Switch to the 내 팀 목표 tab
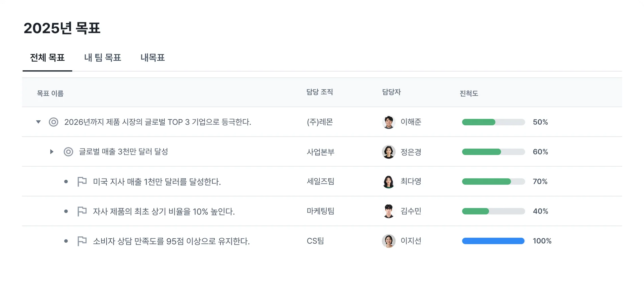Viewport: 644px width, 293px height. pyautogui.click(x=103, y=58)
